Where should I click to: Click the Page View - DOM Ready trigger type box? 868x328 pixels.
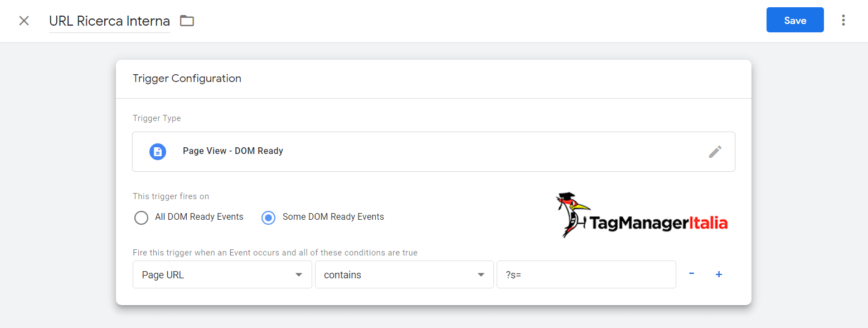click(x=434, y=152)
